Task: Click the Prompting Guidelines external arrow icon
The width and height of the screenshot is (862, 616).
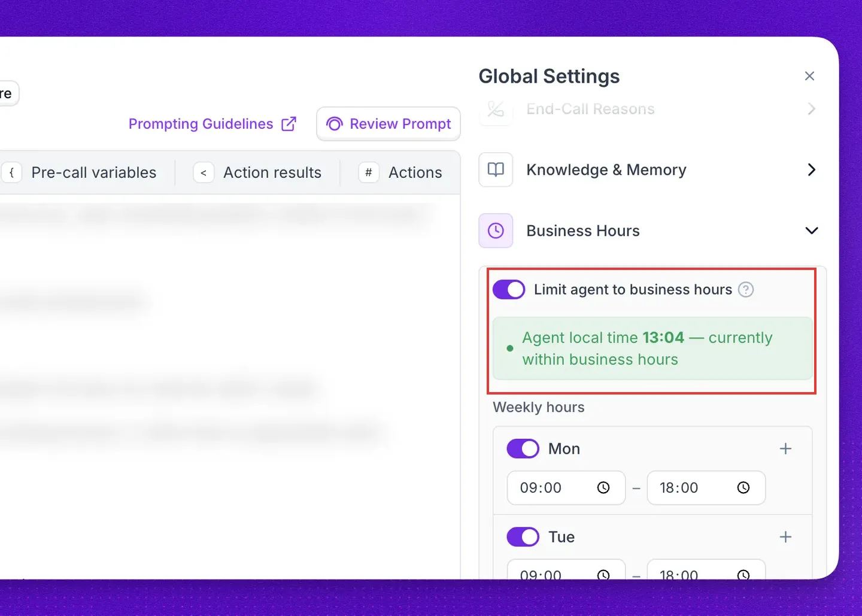Action: (289, 123)
